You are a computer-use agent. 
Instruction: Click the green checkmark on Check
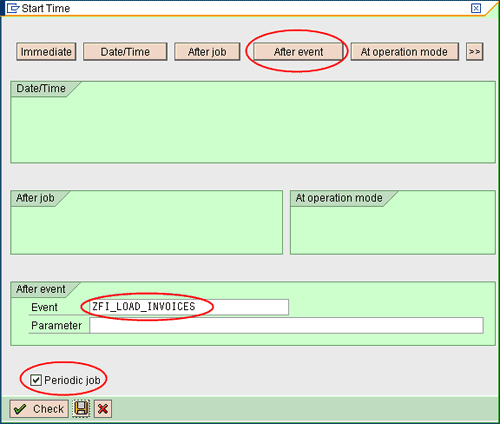pyautogui.click(x=20, y=409)
